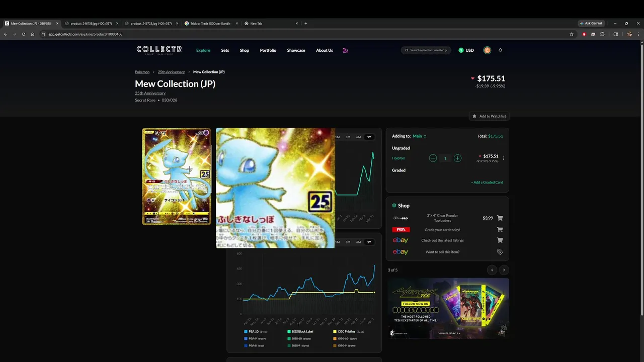The height and width of the screenshot is (362, 644).
Task: Open the notifications bell
Action: click(500, 50)
